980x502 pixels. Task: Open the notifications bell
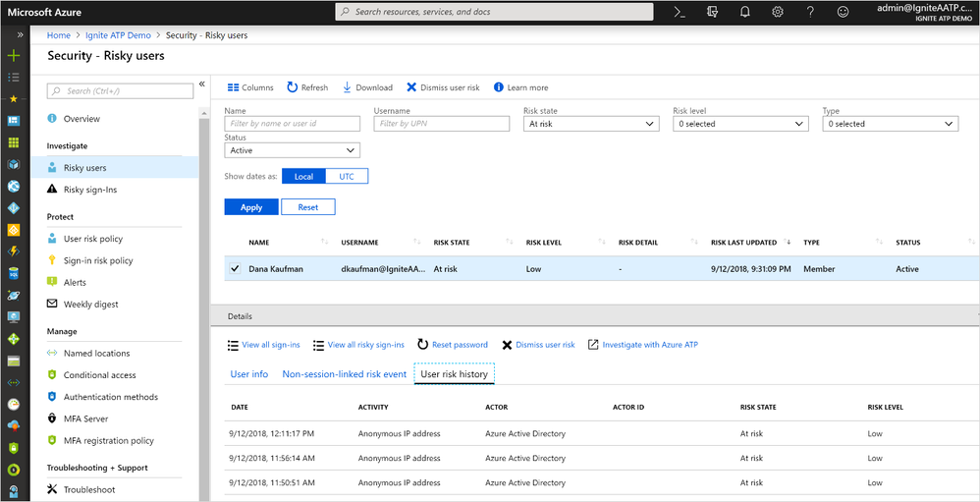744,12
